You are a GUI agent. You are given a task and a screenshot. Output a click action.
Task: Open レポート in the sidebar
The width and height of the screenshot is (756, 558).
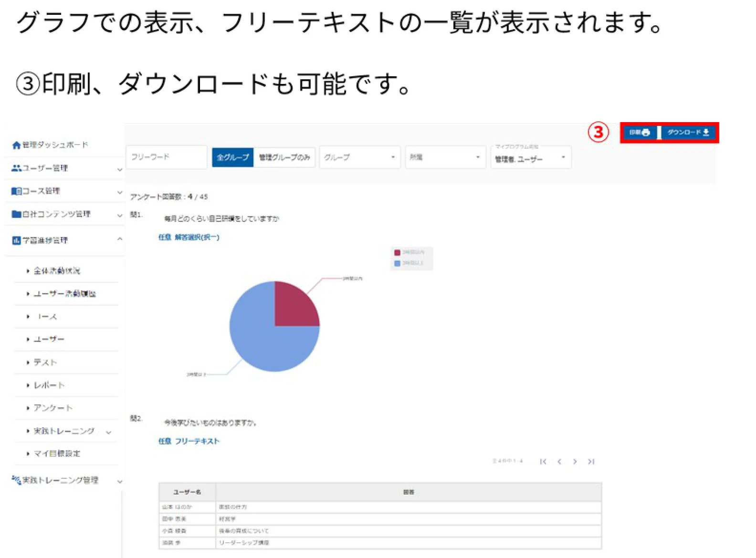coord(49,385)
